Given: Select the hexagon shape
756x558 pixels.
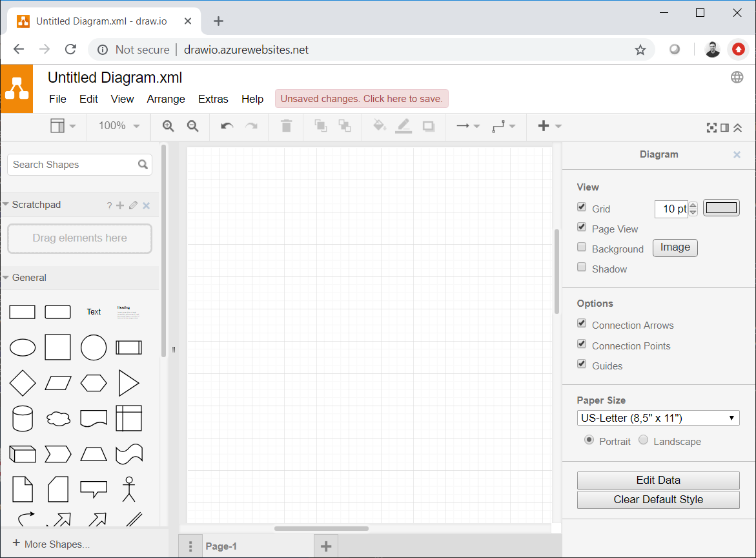Looking at the screenshot, I should pyautogui.click(x=94, y=384).
